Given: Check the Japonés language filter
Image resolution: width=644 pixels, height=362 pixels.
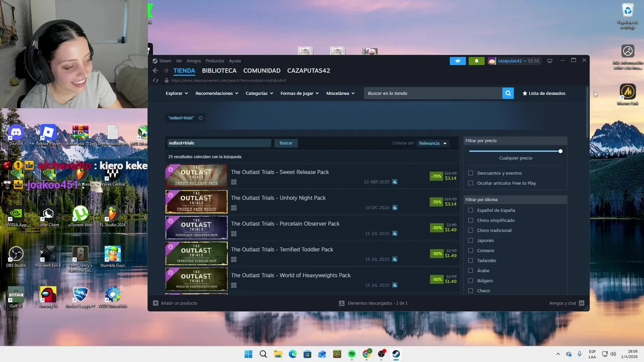Looking at the screenshot, I should click(x=470, y=240).
